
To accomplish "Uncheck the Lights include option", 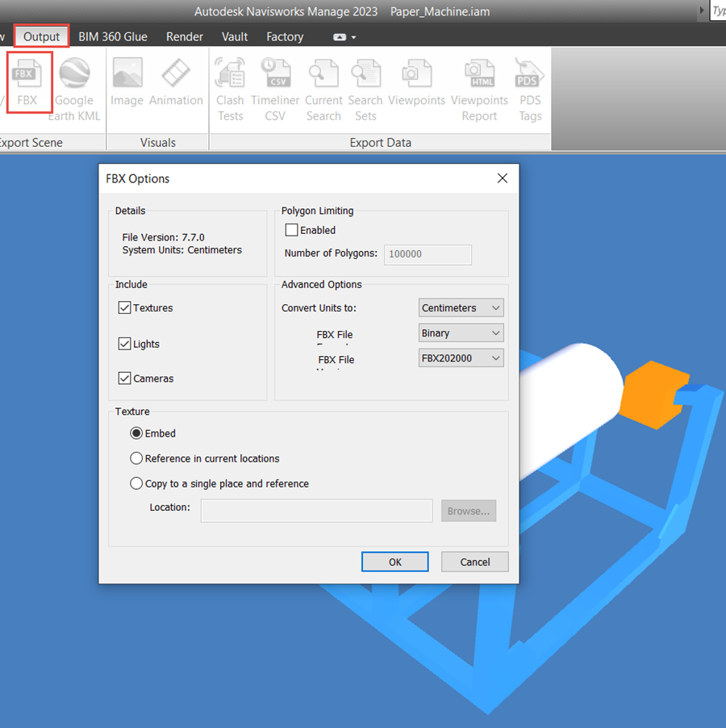I will (x=125, y=343).
